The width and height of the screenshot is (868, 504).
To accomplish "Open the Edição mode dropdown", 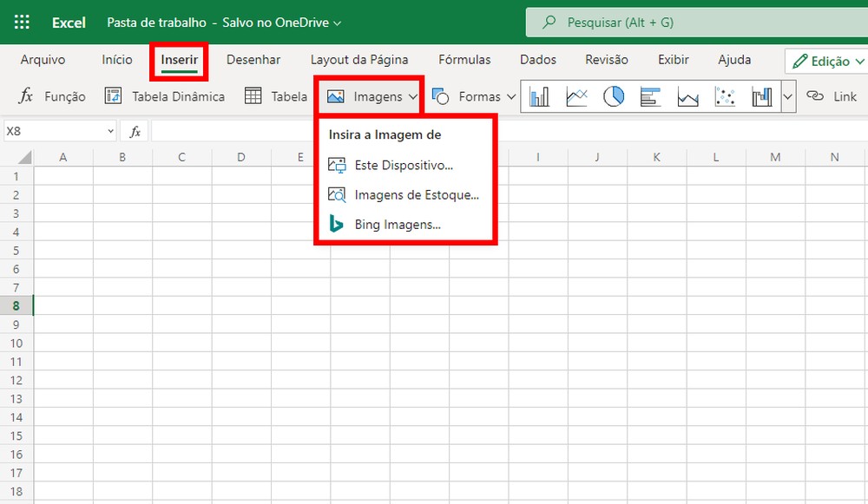I will tap(825, 61).
